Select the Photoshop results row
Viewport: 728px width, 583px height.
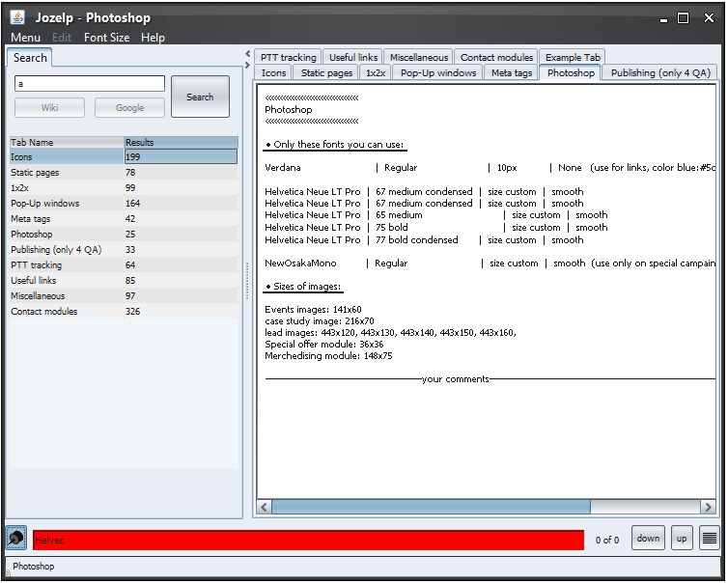(124, 234)
